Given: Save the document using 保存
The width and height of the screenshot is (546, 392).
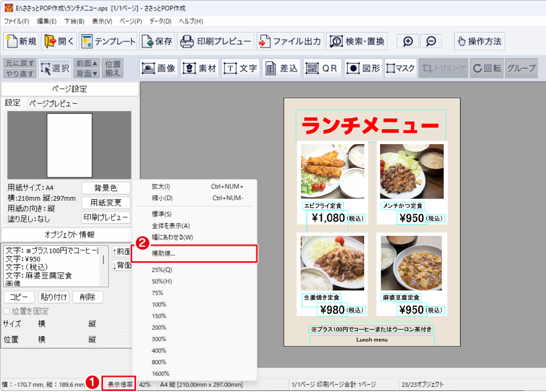Looking at the screenshot, I should (157, 42).
